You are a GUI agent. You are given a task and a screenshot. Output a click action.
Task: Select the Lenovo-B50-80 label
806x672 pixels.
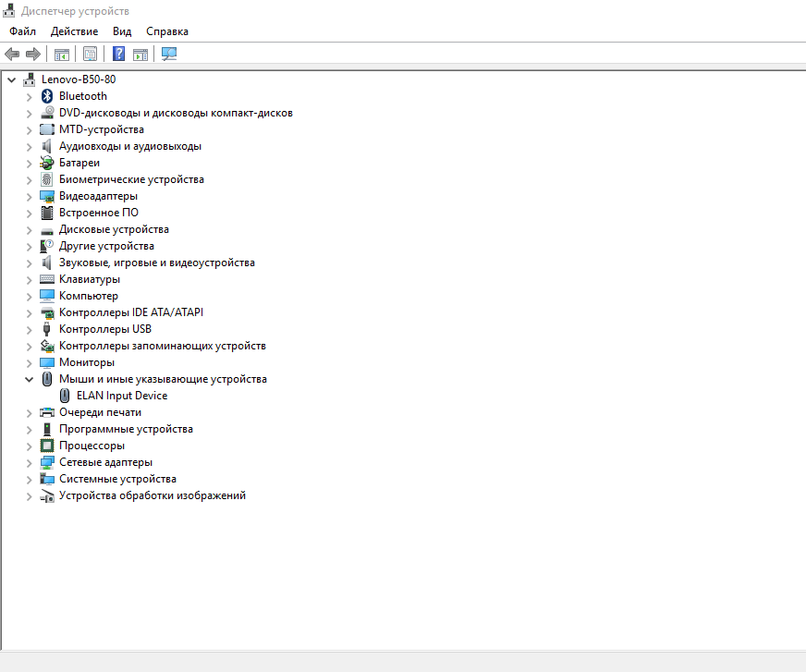pyautogui.click(x=79, y=79)
